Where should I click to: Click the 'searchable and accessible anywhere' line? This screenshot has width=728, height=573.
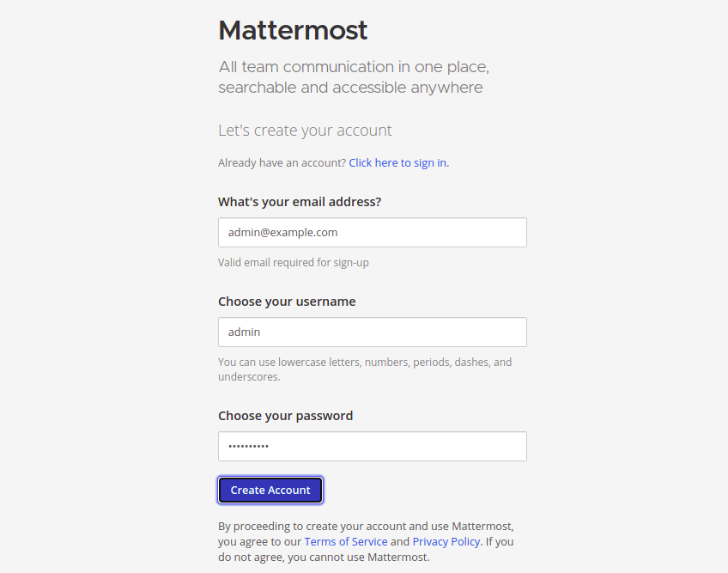tap(350, 88)
